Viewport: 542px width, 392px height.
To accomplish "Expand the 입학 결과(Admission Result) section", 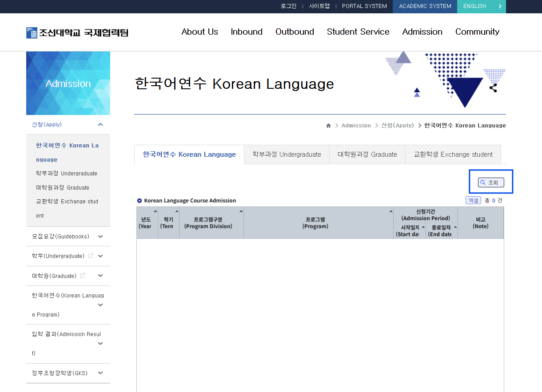I will click(x=100, y=344).
